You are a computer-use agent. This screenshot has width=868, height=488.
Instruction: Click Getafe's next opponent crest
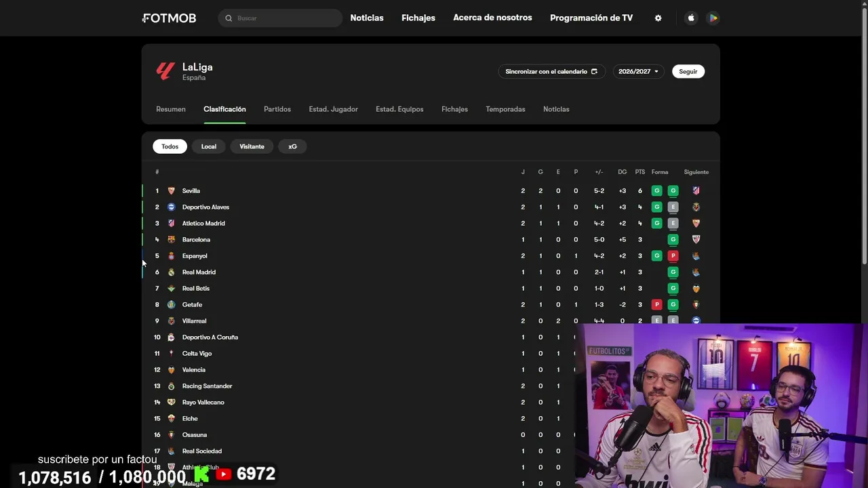click(696, 304)
